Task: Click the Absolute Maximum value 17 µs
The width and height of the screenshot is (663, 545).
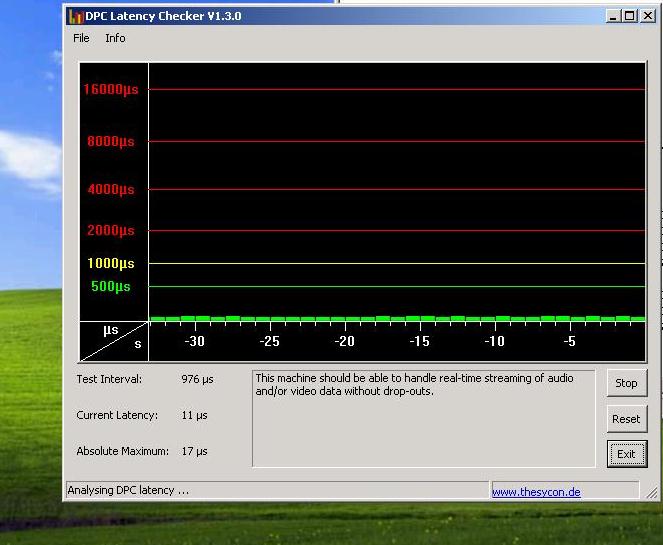Action: 195,451
